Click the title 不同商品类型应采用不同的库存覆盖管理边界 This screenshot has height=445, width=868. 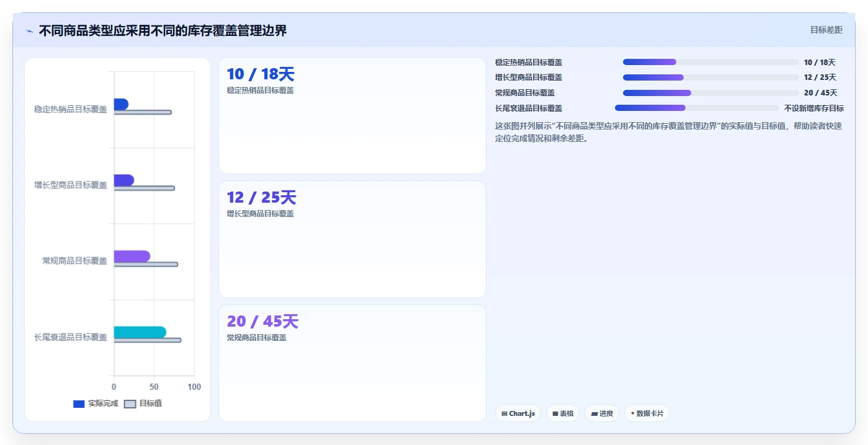[163, 31]
